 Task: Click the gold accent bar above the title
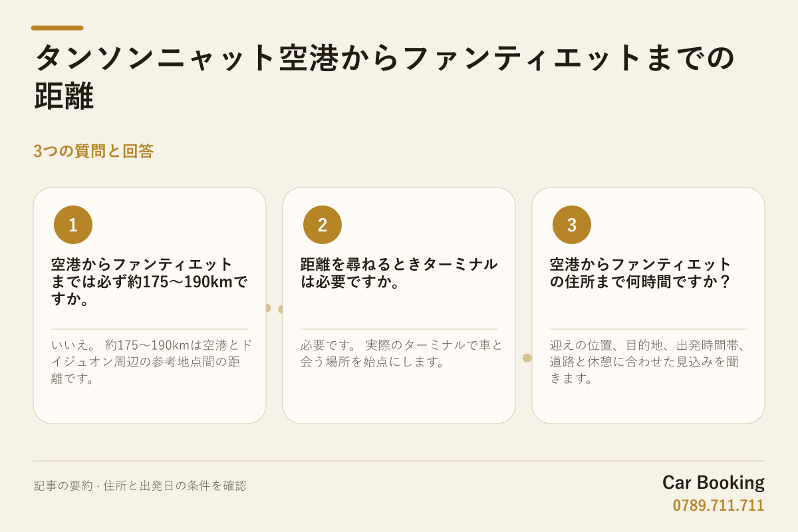tap(57, 28)
